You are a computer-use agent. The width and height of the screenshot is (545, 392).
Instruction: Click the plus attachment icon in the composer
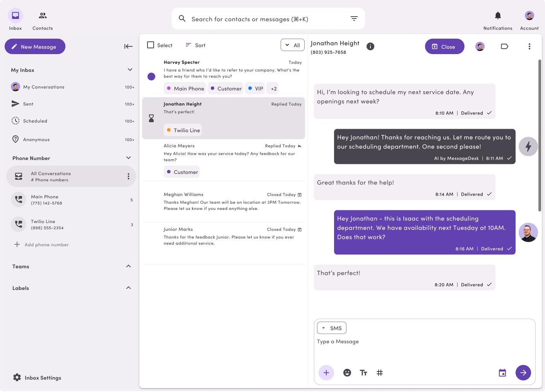[326, 373]
